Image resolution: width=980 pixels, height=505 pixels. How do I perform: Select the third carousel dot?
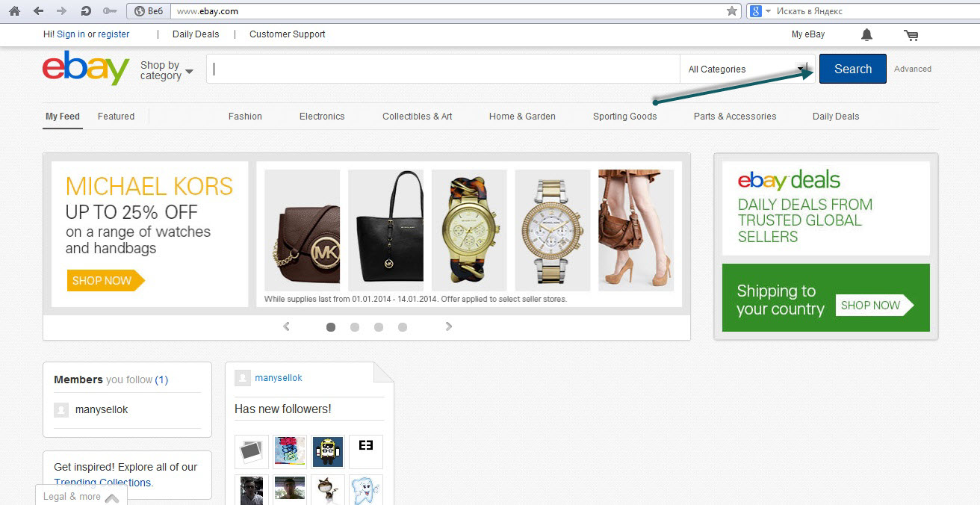[379, 327]
